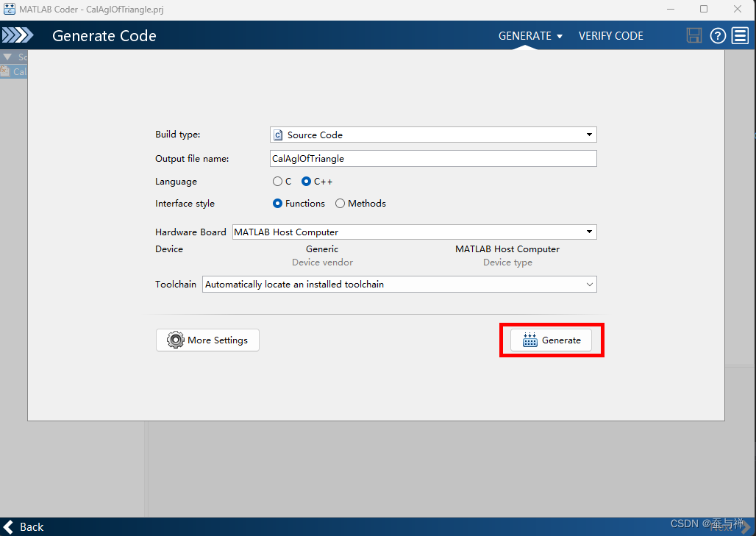Image resolution: width=756 pixels, height=536 pixels.
Task: Select the Cal file in the sidebar
Action: click(x=13, y=71)
